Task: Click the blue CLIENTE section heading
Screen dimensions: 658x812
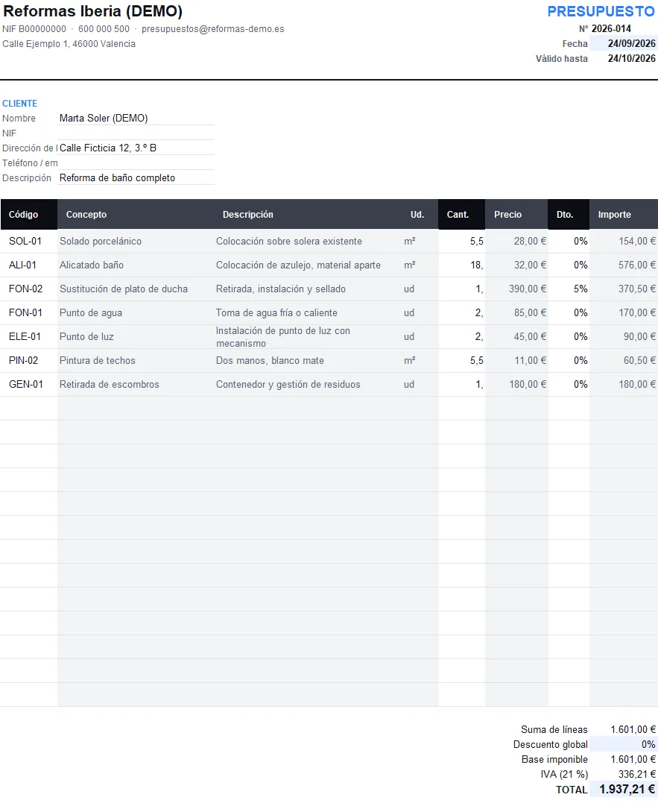Action: click(19, 104)
